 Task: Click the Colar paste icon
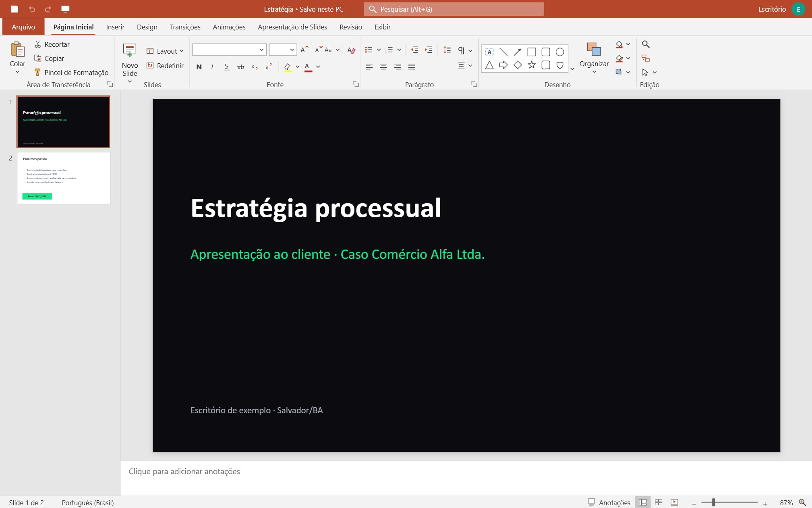click(17, 50)
